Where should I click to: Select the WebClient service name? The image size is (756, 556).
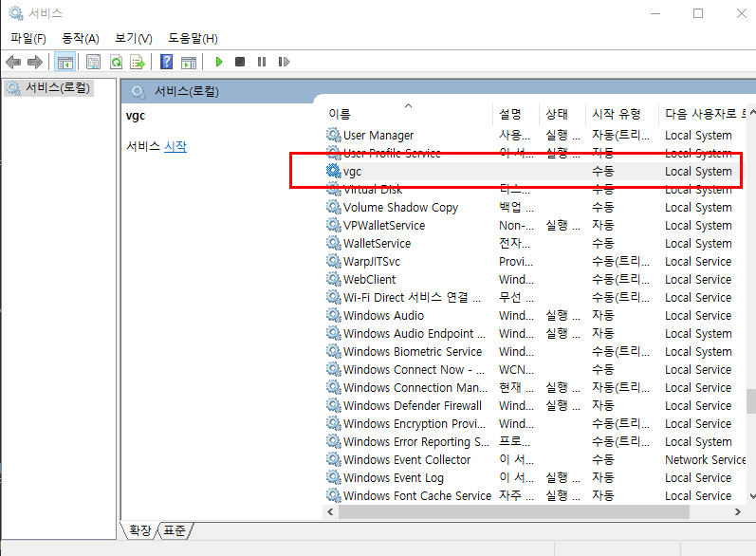(369, 280)
